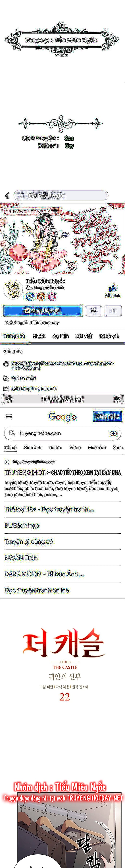Click the Gửi tin nhắn option
125x868 pixels.
tap(24, 378)
